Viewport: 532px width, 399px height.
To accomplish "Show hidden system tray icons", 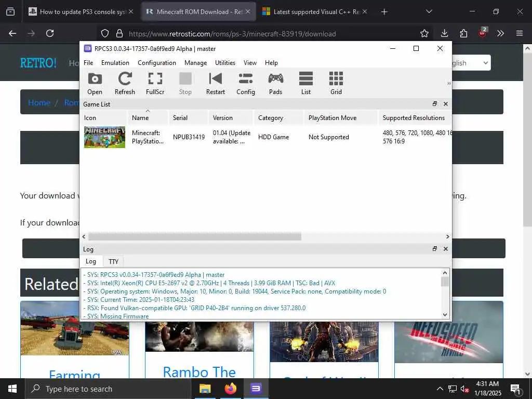I will pyautogui.click(x=440, y=389).
